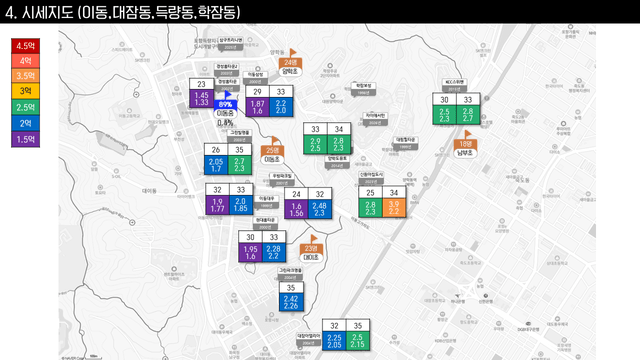Select the orange 18명 남부초 flag marker
This screenshot has height=360, width=640.
point(465,144)
